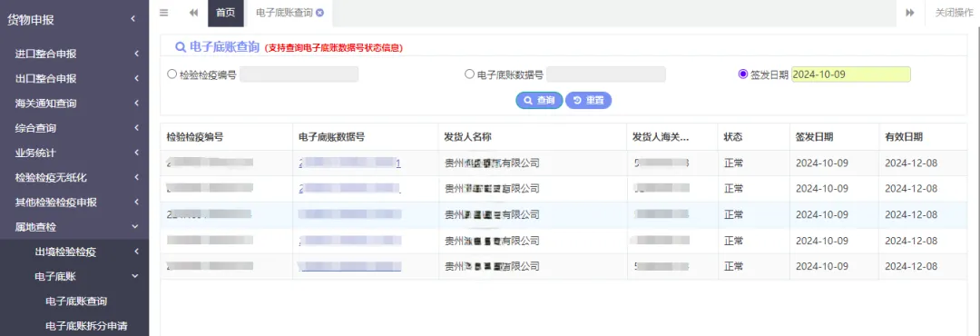Switch to the 首页 tab
The image size is (980, 336).
(x=226, y=13)
